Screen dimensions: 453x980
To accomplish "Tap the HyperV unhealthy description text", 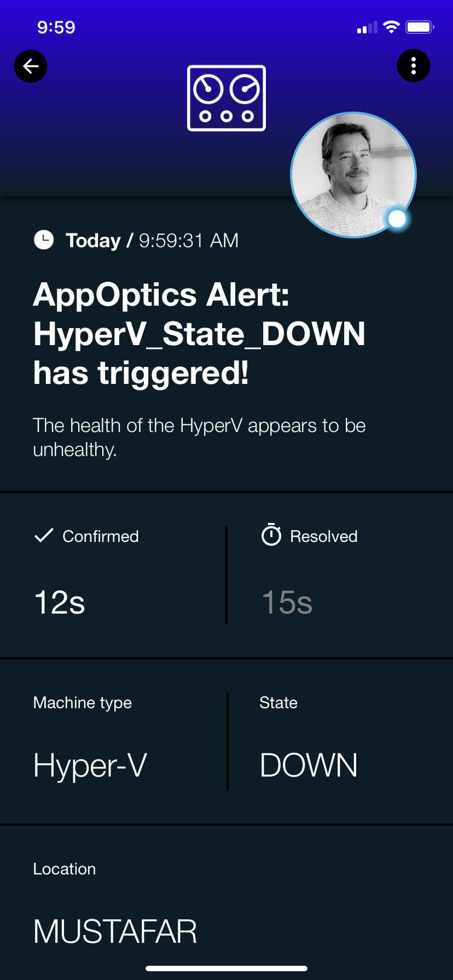I will point(199,437).
